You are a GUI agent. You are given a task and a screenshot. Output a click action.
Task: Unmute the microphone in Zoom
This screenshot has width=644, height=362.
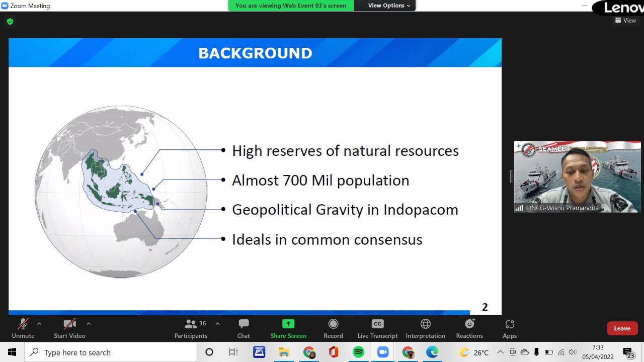pyautogui.click(x=23, y=329)
